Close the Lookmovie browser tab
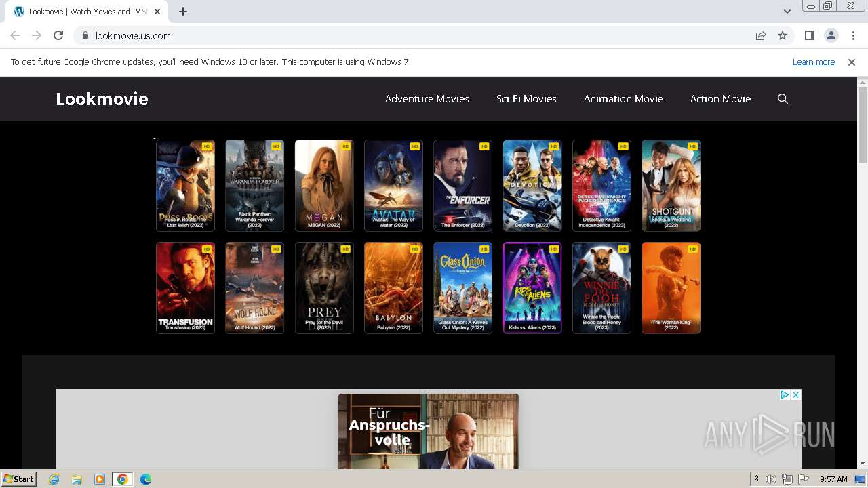The width and height of the screenshot is (868, 488). [x=158, y=12]
